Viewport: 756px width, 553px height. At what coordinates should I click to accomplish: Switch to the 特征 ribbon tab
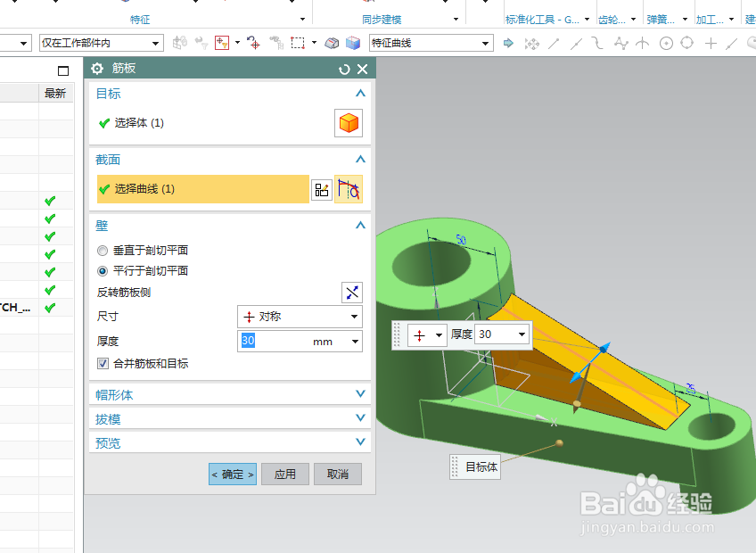[140, 18]
